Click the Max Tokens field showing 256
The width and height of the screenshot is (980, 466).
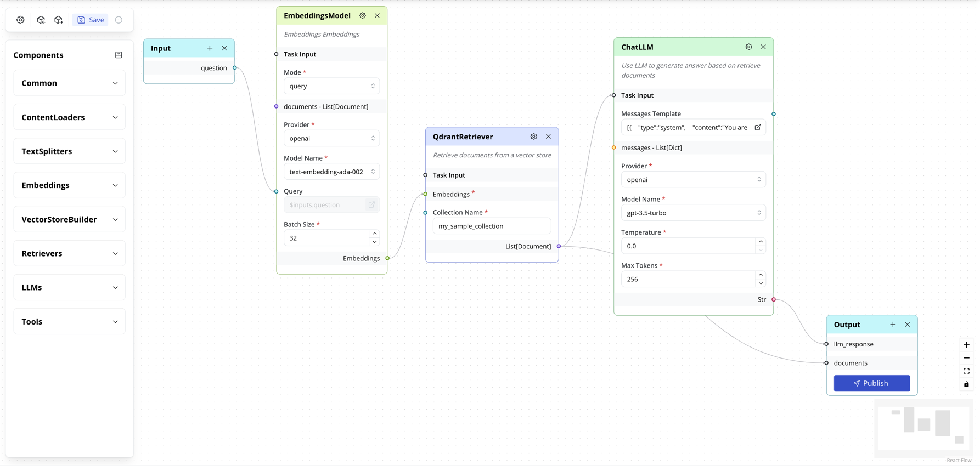pos(688,279)
